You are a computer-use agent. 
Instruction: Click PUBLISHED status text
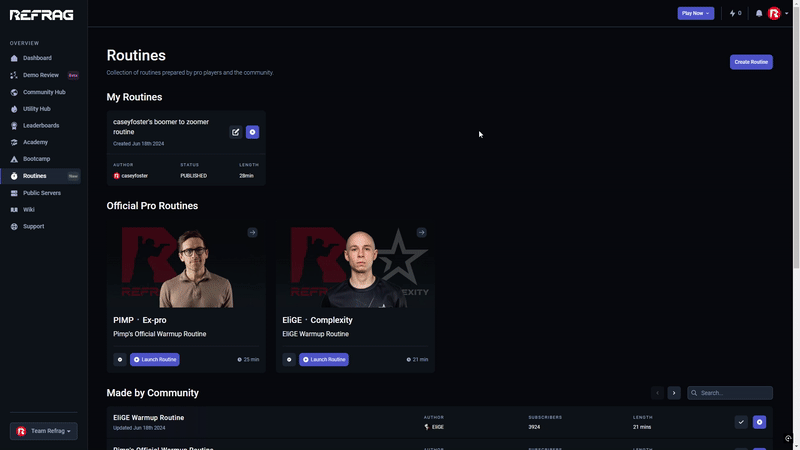tap(193, 176)
